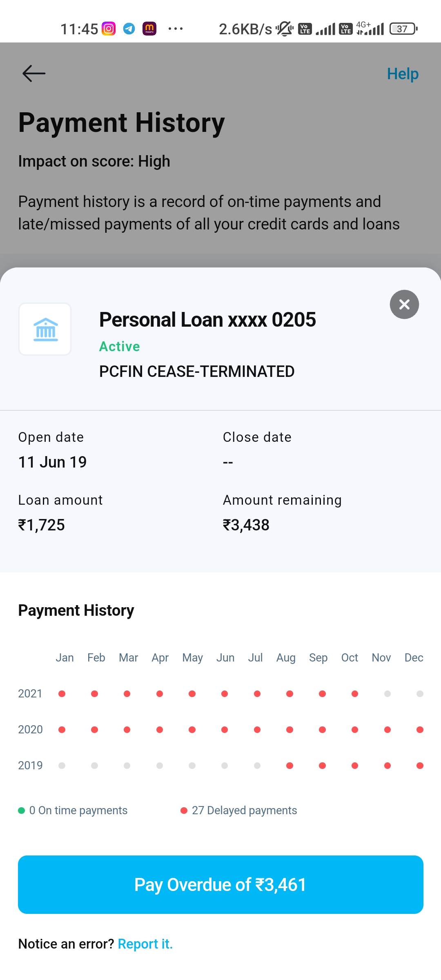Tap the three-dot notification overflow icon
The image size is (441, 980).
(x=176, y=29)
